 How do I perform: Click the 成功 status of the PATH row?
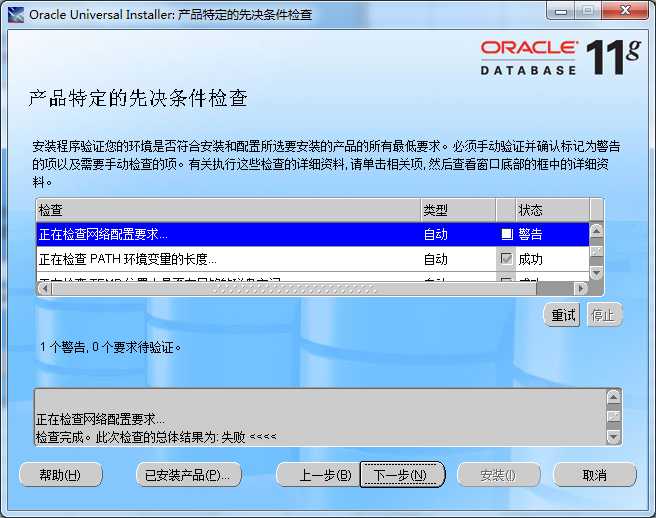[x=530, y=259]
